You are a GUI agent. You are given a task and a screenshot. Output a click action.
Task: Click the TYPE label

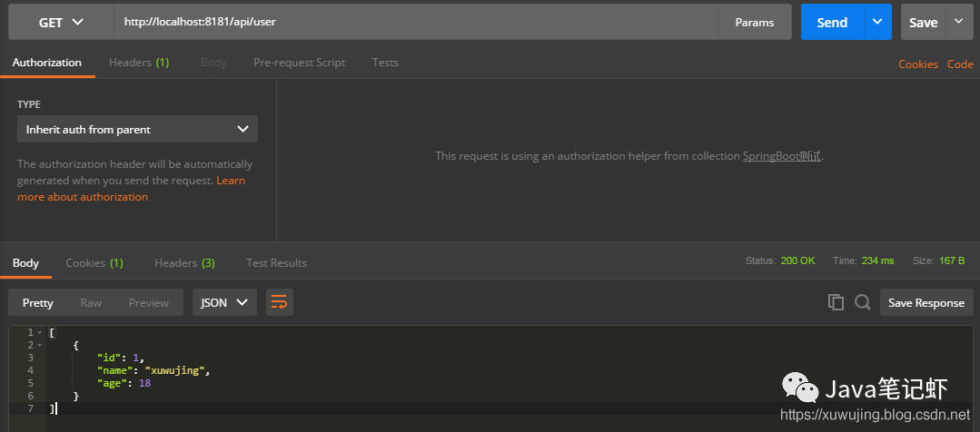click(29, 104)
